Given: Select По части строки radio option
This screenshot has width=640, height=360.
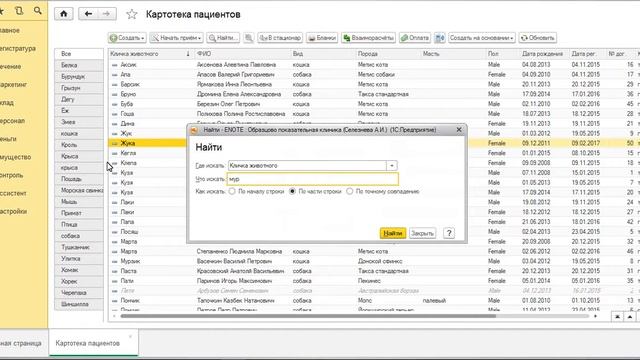Looking at the screenshot, I should [316, 191].
